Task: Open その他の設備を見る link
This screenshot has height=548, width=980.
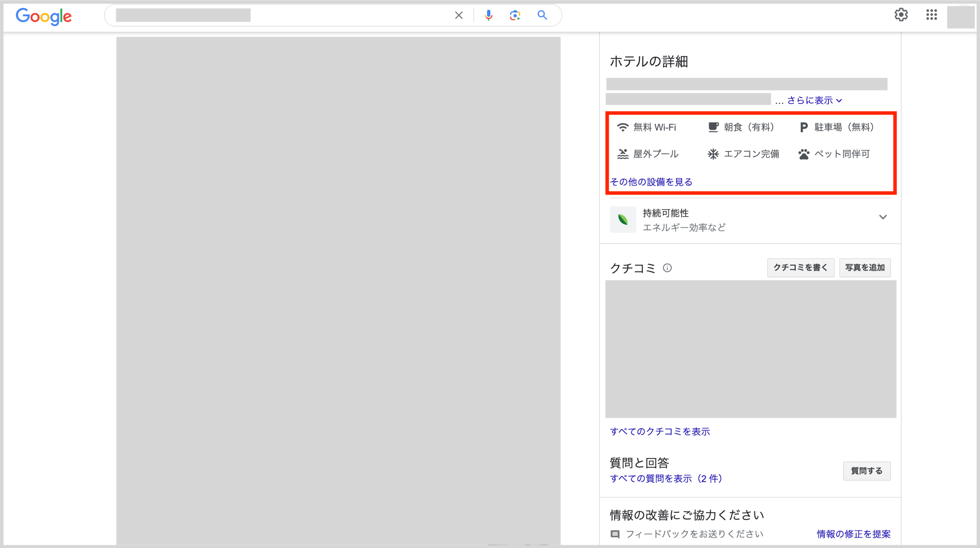Action: [651, 182]
